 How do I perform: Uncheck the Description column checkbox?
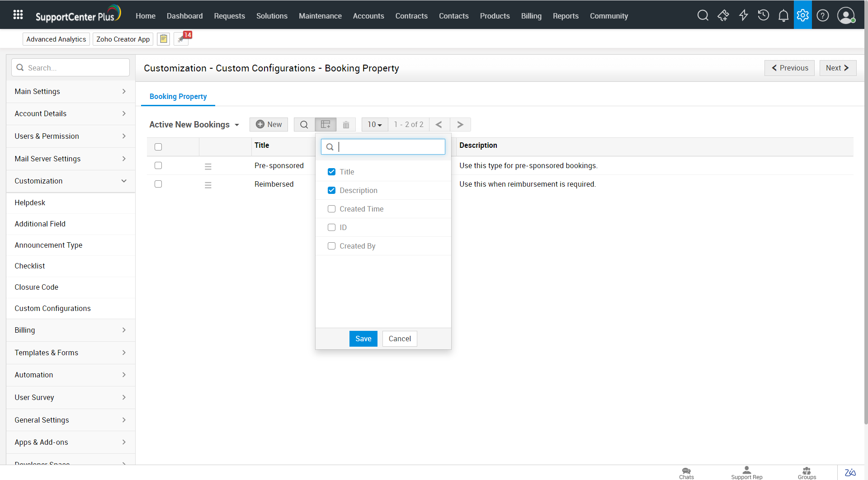pyautogui.click(x=331, y=190)
